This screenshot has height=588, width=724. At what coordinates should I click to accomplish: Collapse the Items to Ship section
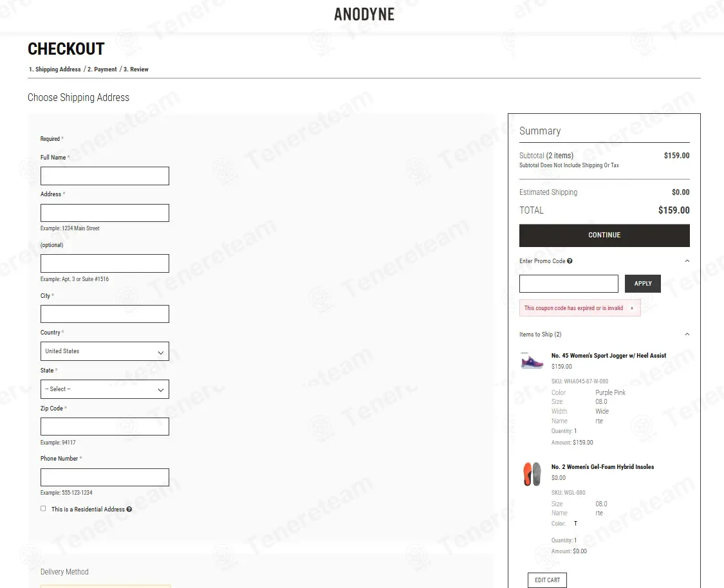pos(687,334)
